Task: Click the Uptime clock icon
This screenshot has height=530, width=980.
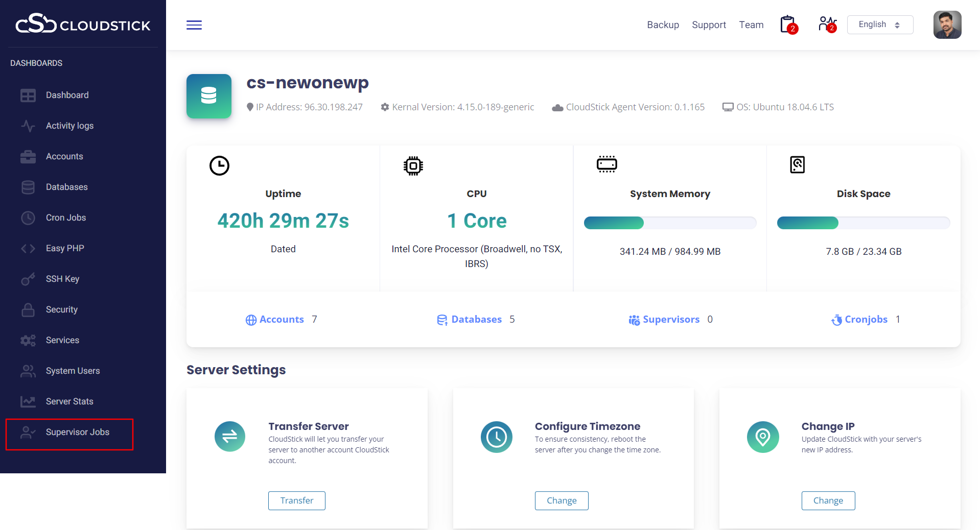Action: click(x=219, y=165)
